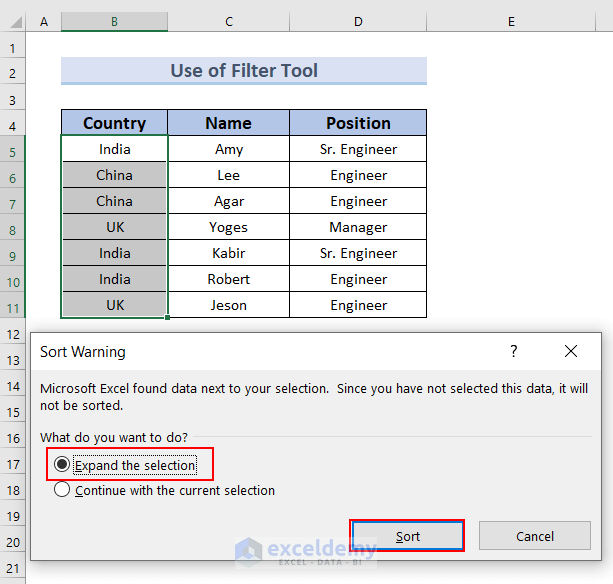Click the Robert name cell
This screenshot has width=613, height=584.
coord(229,279)
